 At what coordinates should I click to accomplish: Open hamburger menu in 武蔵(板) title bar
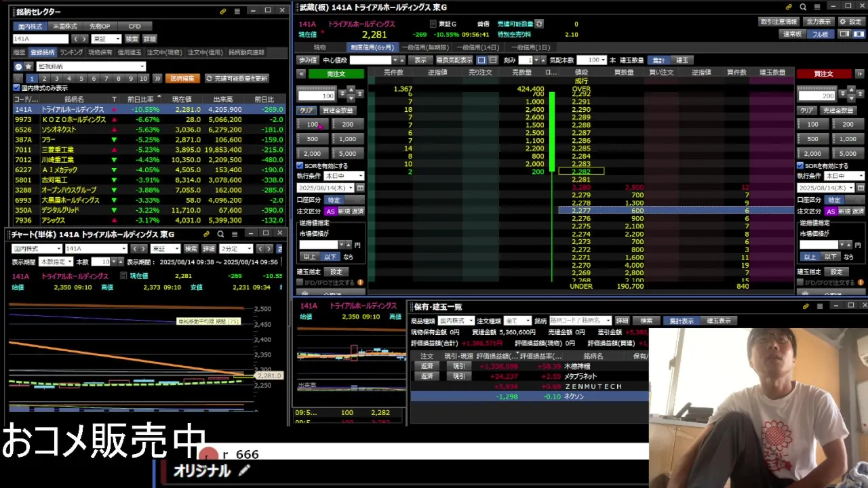pyautogui.click(x=817, y=7)
